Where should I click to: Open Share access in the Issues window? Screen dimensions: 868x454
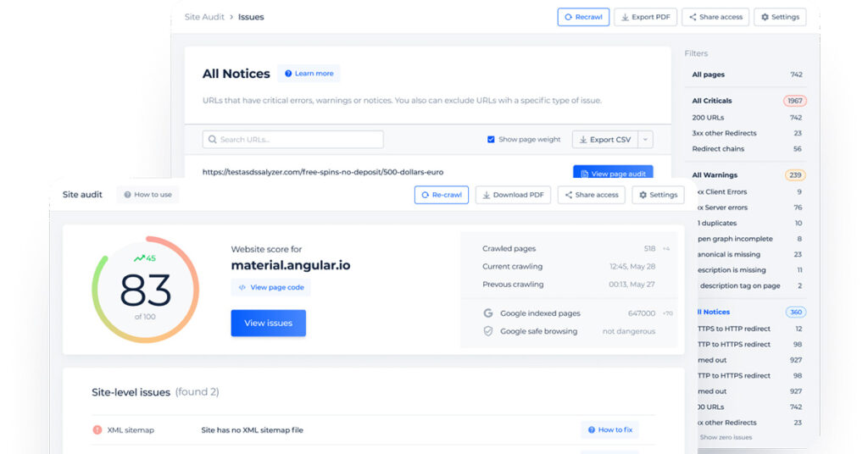coord(715,17)
